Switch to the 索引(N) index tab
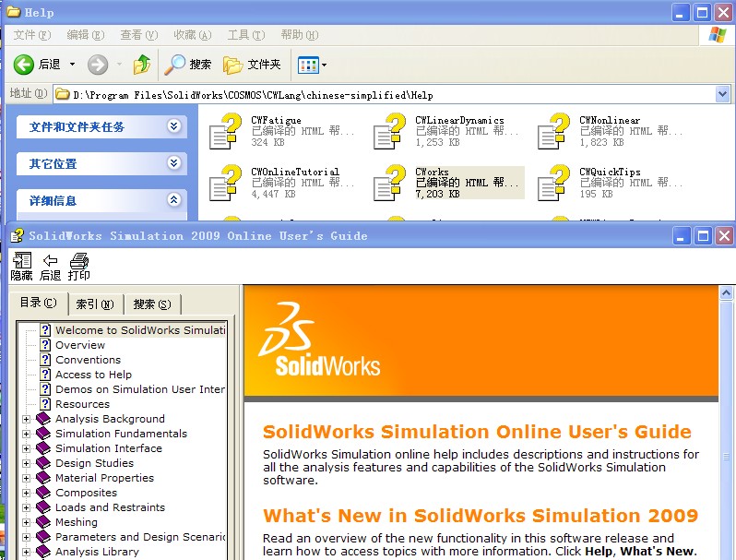This screenshot has width=736, height=560. [95, 304]
